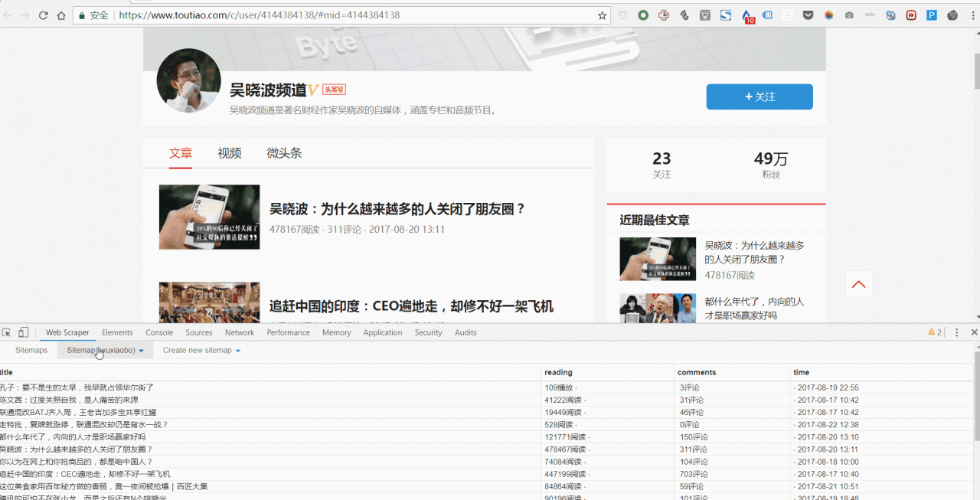Click the red cross extension icon
Viewport: 980px width, 500px height.
(664, 15)
